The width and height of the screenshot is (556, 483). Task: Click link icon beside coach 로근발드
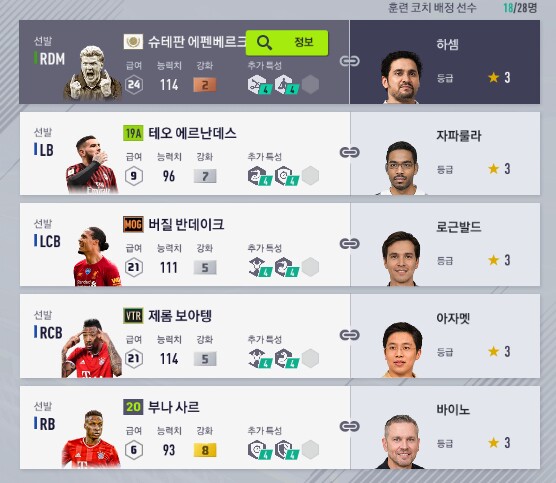[x=350, y=244]
